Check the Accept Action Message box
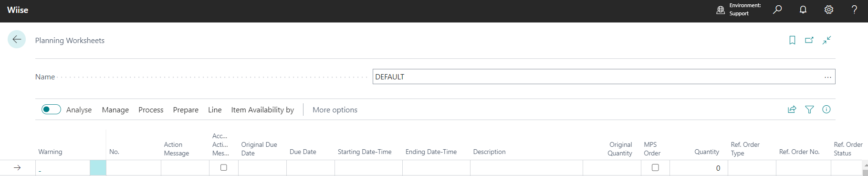Image resolution: width=868 pixels, height=176 pixels. pyautogui.click(x=223, y=167)
